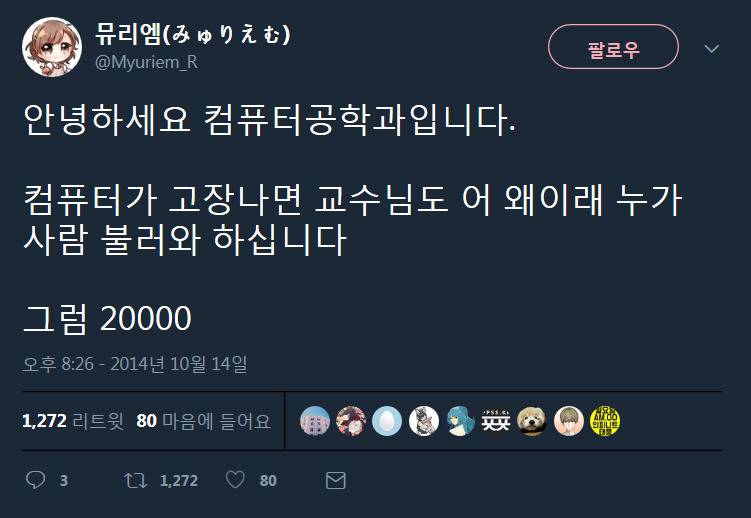This screenshot has width=751, height=518.
Task: Send tweet via envelope message icon
Action: 336,480
